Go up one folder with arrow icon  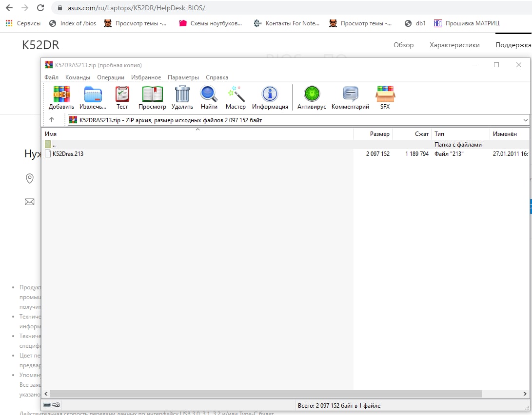pos(52,120)
